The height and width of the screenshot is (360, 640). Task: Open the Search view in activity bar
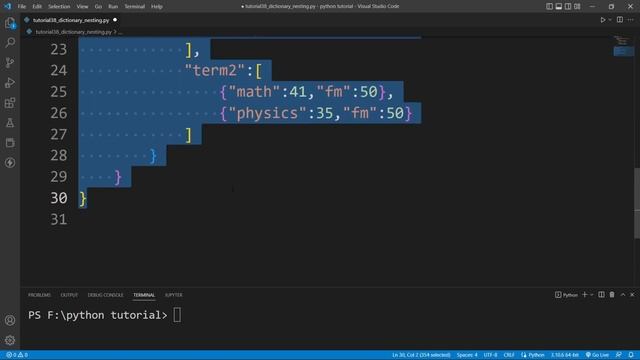10,42
